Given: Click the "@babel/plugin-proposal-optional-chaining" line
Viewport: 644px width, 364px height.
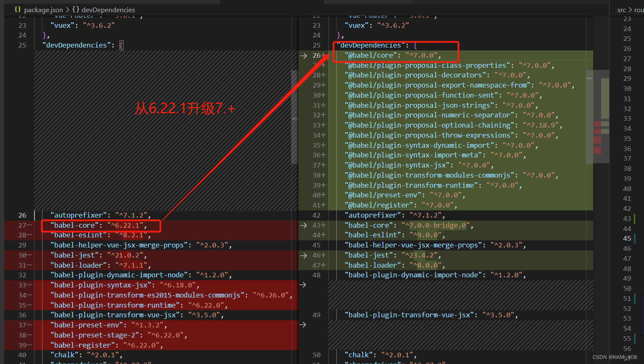Looking at the screenshot, I should pos(454,125).
